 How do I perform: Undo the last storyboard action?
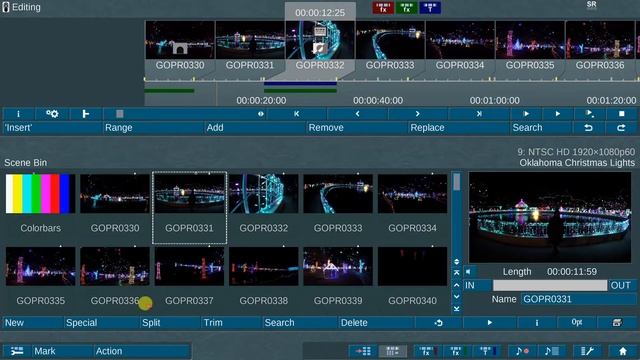click(588, 128)
